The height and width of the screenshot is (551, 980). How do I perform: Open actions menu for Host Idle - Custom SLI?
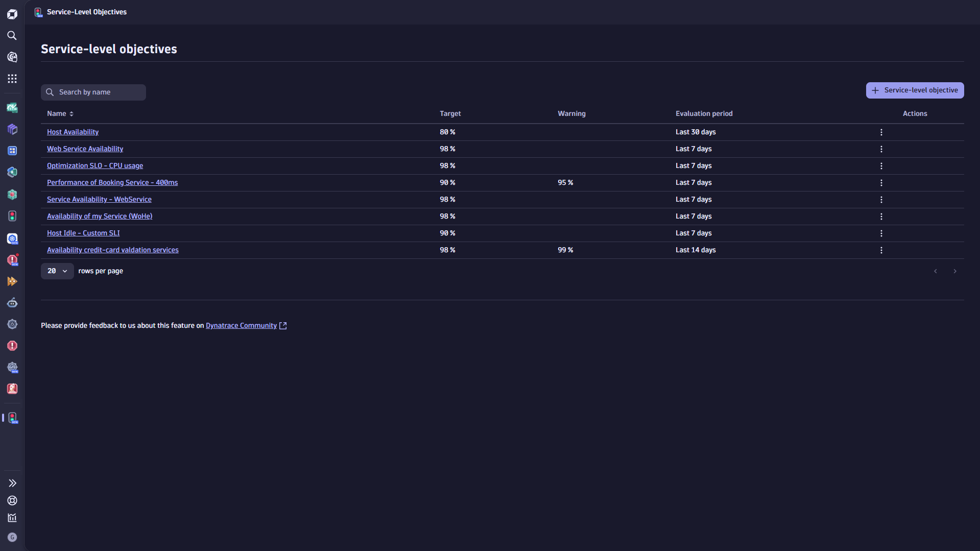[x=881, y=233]
